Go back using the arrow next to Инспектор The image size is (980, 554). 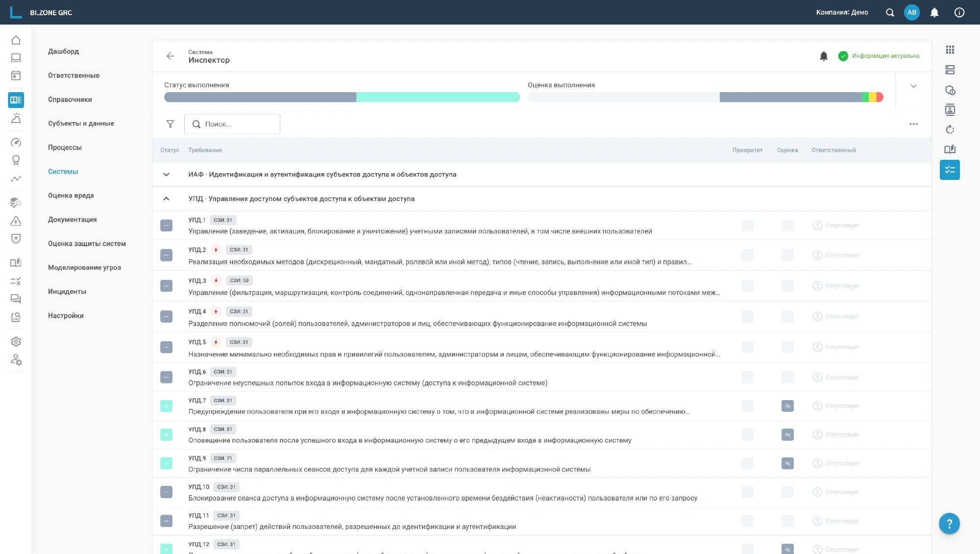point(170,56)
